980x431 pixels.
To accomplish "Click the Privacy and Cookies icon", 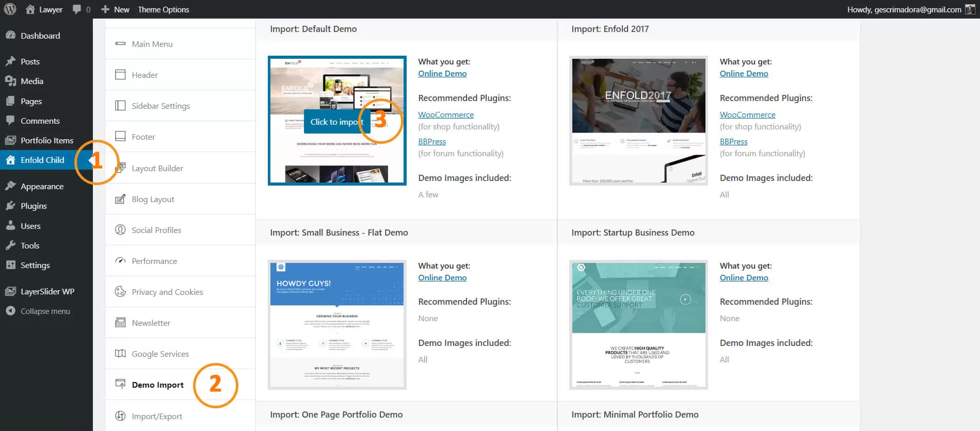I will coord(120,292).
